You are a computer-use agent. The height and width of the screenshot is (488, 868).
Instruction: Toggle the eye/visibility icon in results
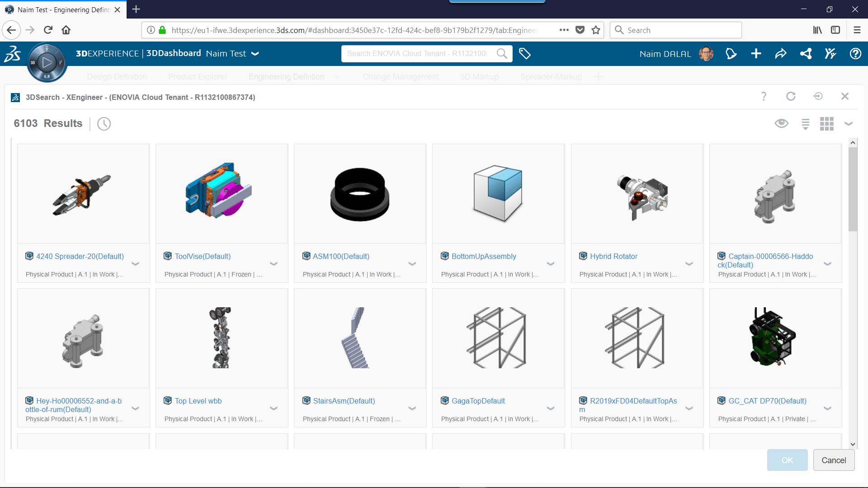coord(781,123)
